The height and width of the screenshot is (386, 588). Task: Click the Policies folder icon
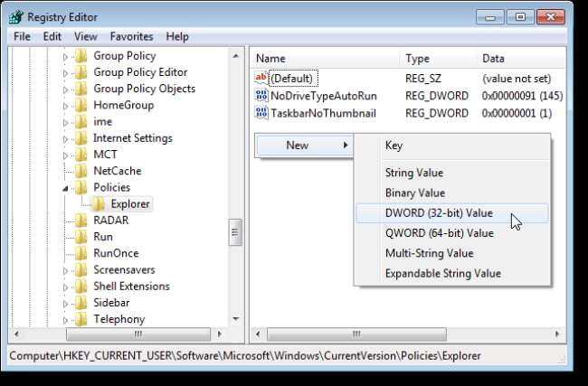coord(81,188)
